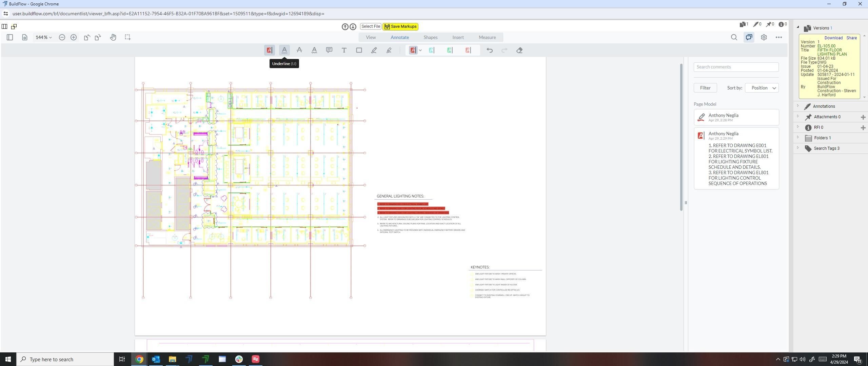The width and height of the screenshot is (868, 366).
Task: Select the Squiggly underline text tool
Action: click(x=314, y=50)
